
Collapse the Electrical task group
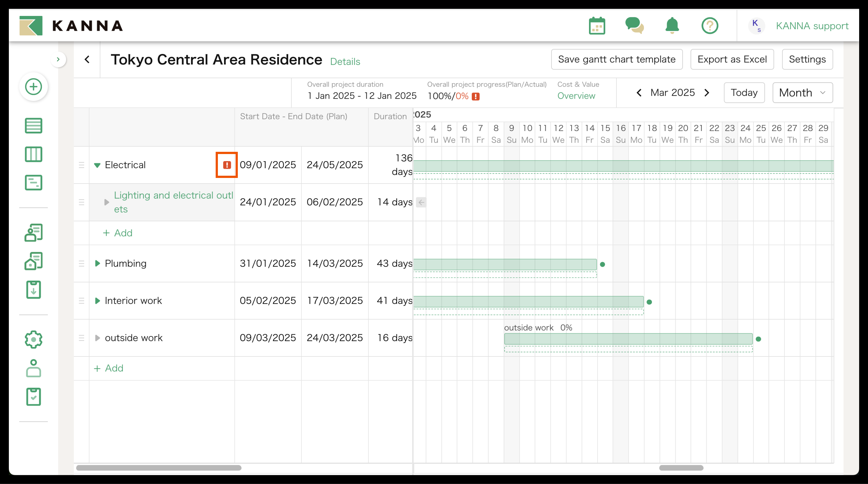(x=97, y=165)
